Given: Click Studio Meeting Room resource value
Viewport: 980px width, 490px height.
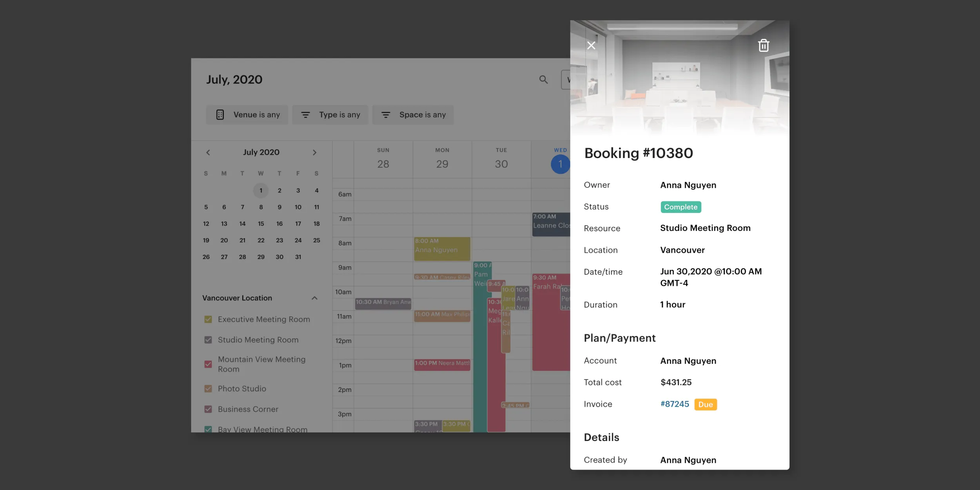Looking at the screenshot, I should tap(705, 228).
